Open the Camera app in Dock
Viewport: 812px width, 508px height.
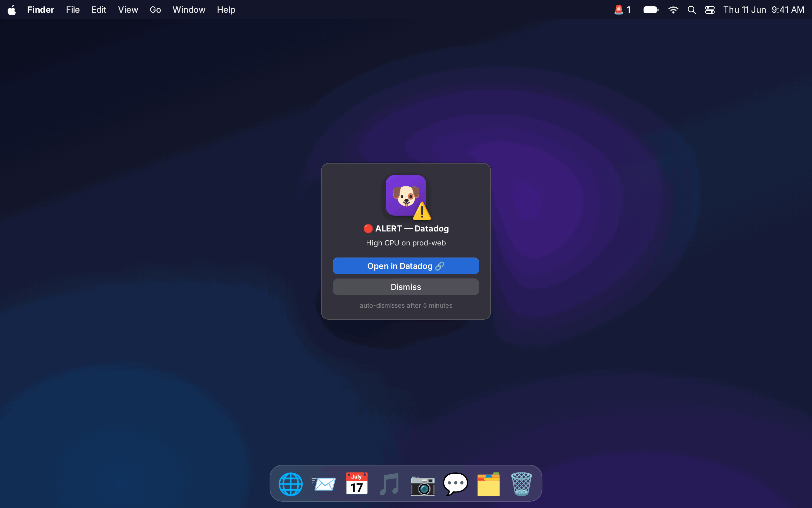[422, 484]
